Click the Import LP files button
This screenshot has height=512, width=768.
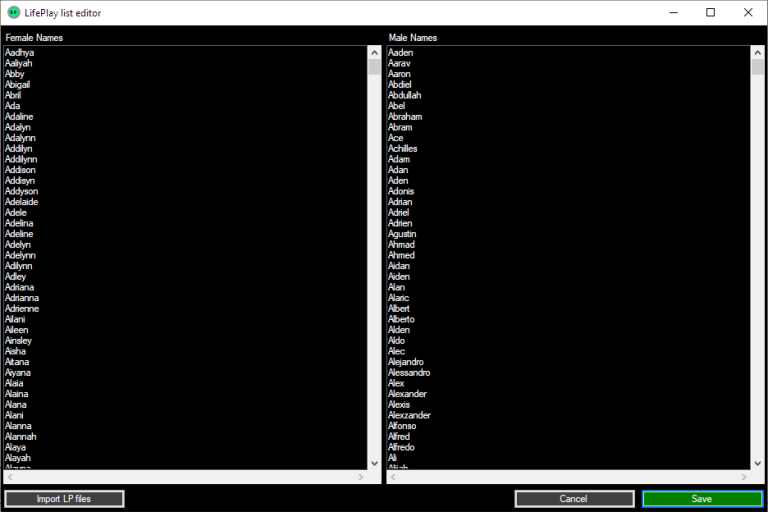pyautogui.click(x=64, y=498)
